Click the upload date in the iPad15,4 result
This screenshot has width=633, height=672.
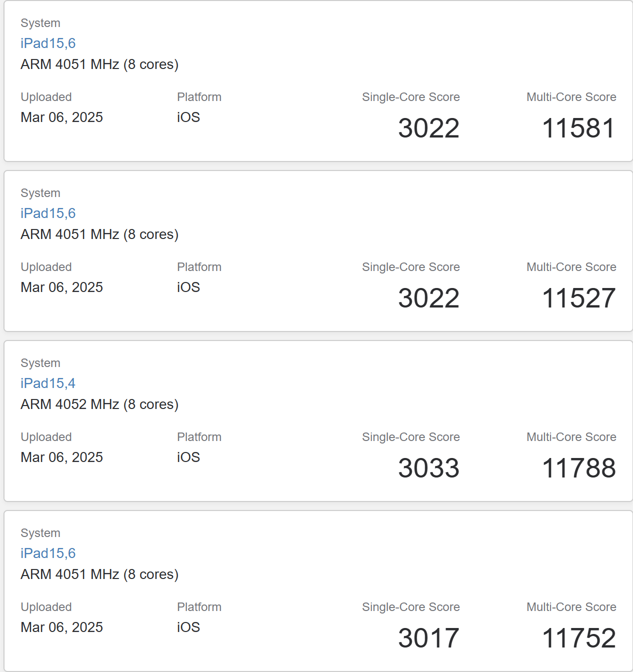click(61, 457)
